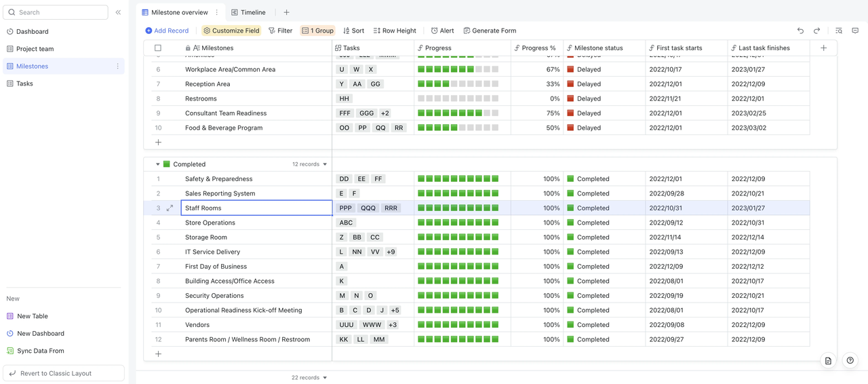
Task: Collapse the Completed group triangle
Action: coord(157,164)
